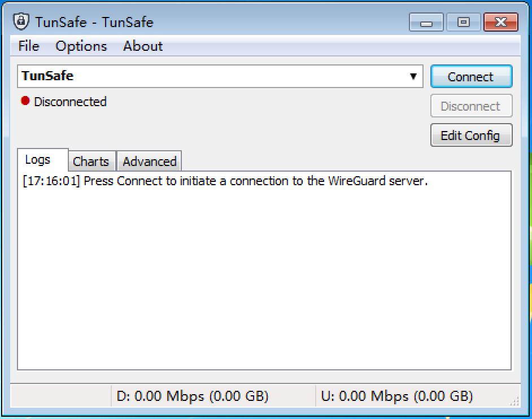The height and width of the screenshot is (419, 532).
Task: Click the upload speed status bar section
Action: 413,396
